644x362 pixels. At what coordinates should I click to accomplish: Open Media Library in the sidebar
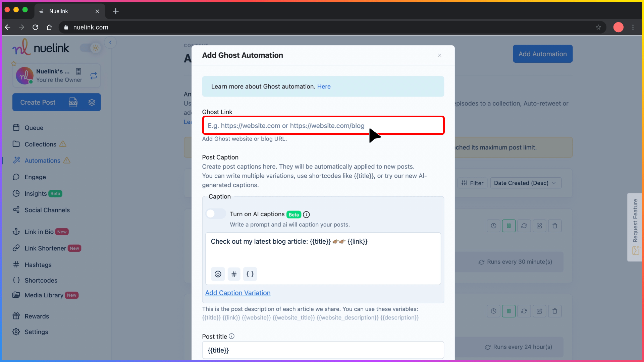45,295
